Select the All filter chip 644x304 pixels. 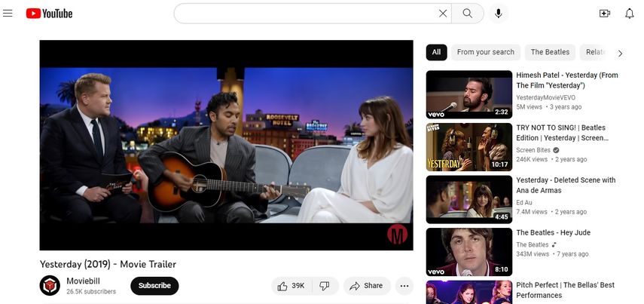[436, 52]
